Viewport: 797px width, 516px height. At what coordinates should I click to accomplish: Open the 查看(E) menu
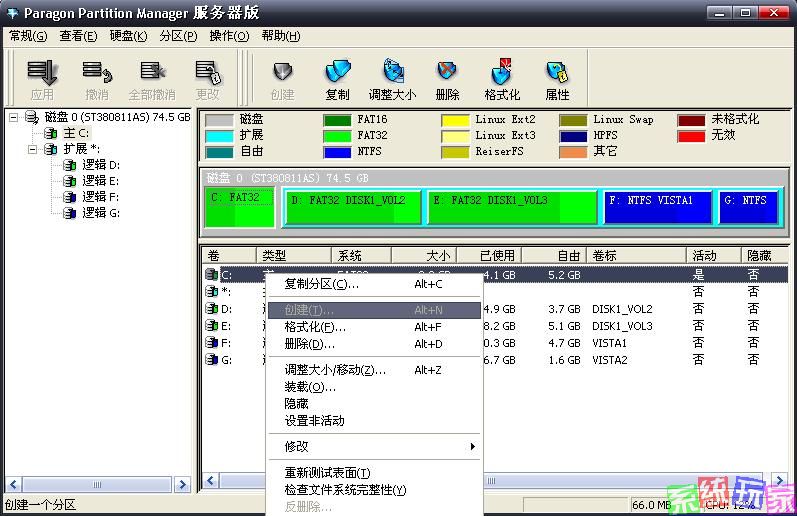pyautogui.click(x=78, y=36)
